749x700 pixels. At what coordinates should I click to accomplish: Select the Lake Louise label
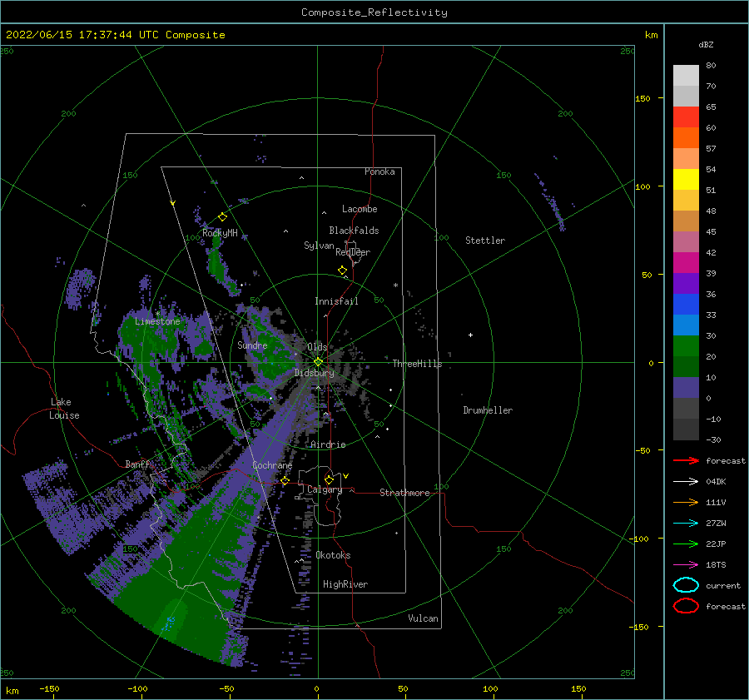pos(64,409)
